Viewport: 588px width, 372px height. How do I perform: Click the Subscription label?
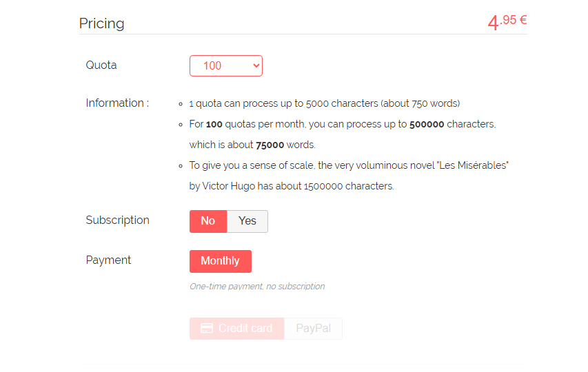pyautogui.click(x=118, y=220)
